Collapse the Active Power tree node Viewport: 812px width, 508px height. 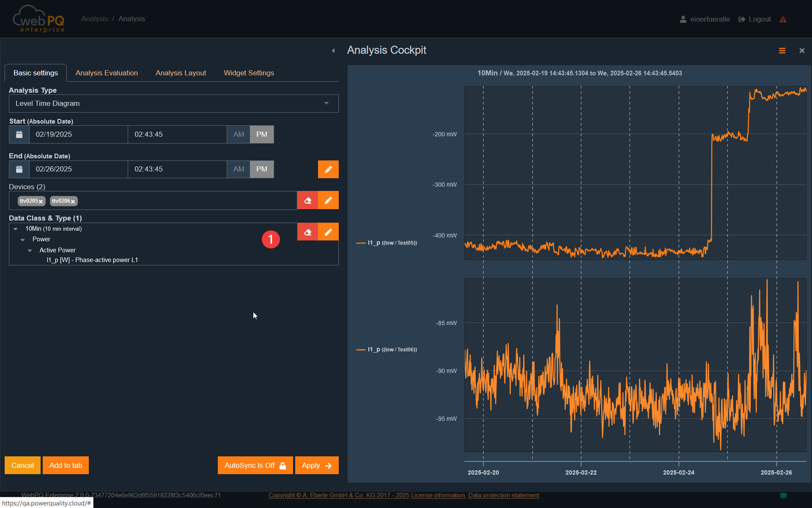[x=30, y=251]
